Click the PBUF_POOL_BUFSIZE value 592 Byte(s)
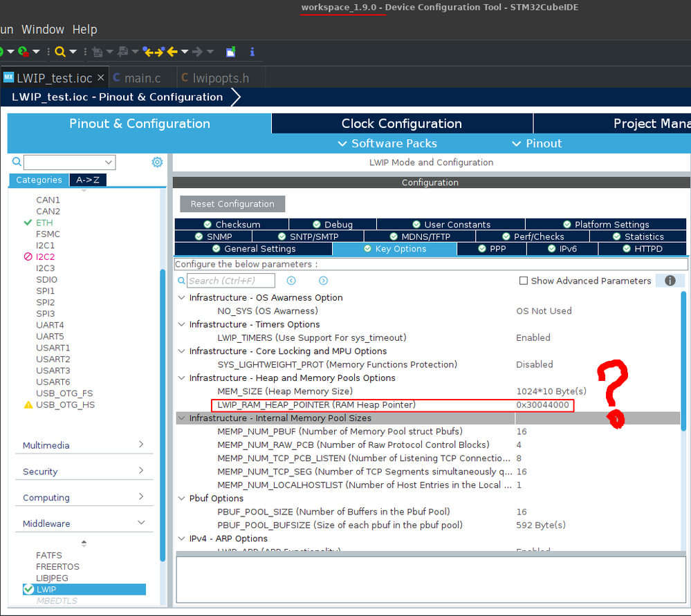Viewport: 691px width, 616px height. [x=541, y=525]
